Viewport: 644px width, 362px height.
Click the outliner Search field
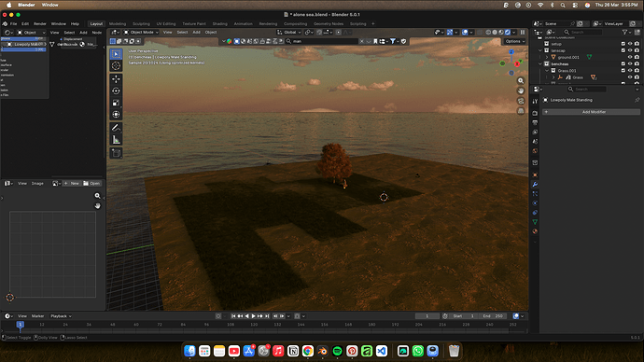tap(582, 32)
